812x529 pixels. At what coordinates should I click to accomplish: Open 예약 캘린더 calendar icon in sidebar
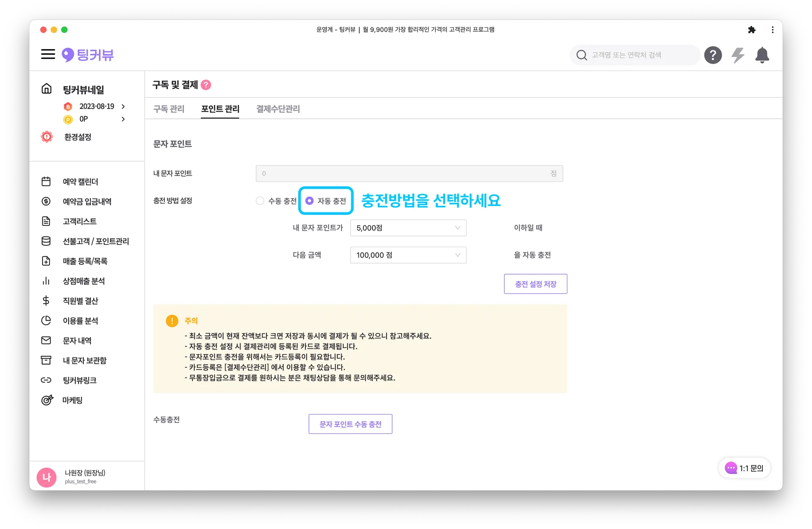(46, 181)
